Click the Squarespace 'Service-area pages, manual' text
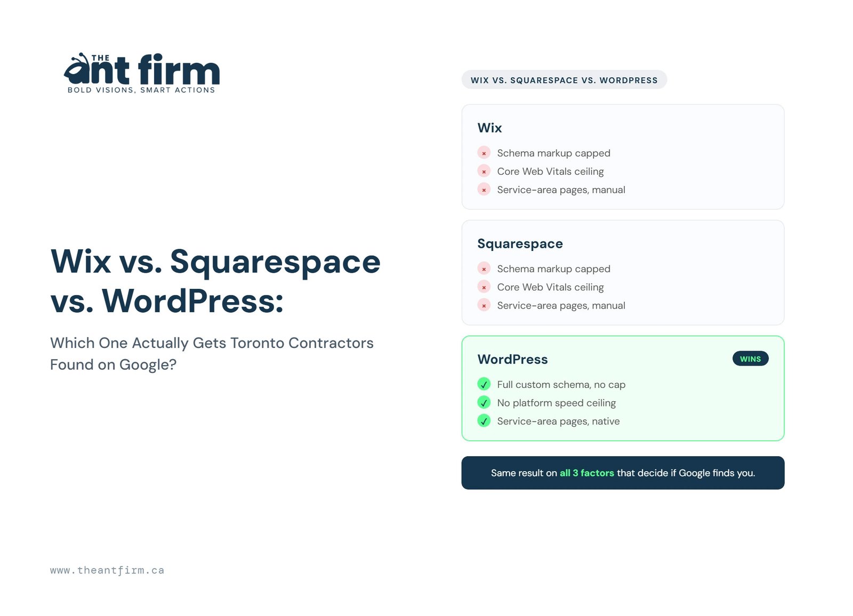This screenshot has height=616, width=853. pos(561,305)
